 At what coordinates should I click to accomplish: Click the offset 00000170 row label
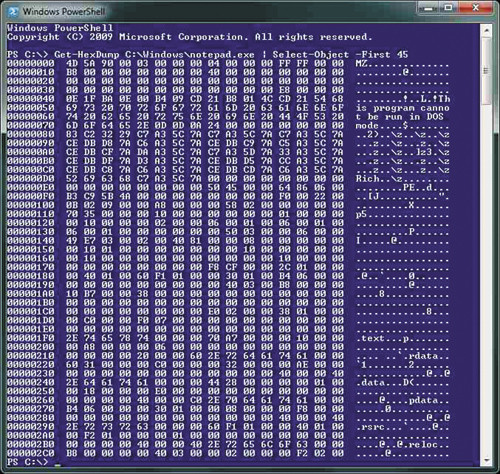31,267
